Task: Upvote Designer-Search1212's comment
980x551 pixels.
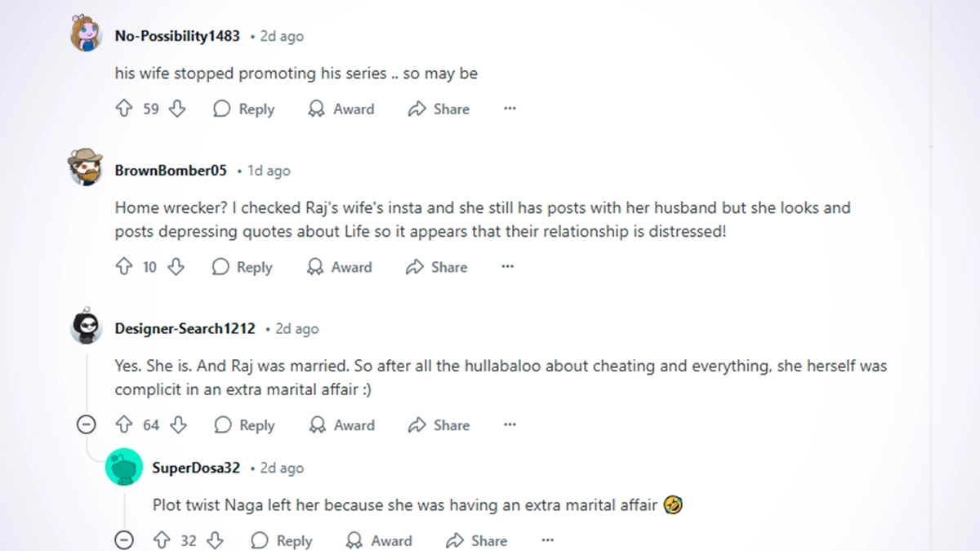Action: pos(124,425)
